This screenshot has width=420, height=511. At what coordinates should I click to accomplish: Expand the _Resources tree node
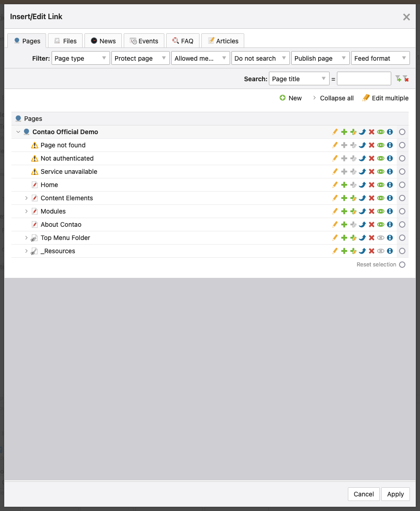26,251
